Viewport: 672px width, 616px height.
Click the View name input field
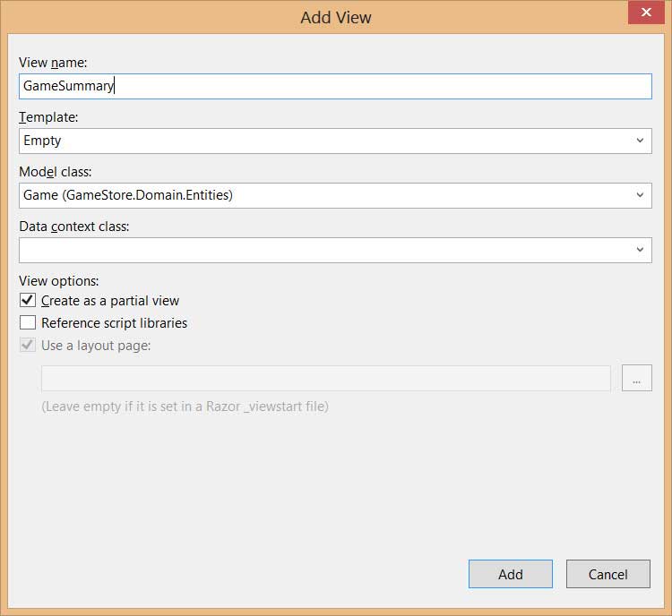(x=335, y=86)
